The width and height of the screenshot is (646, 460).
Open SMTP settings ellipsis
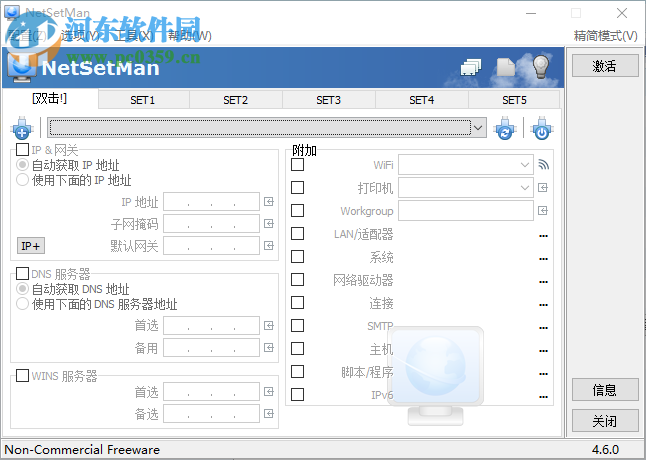(x=543, y=328)
